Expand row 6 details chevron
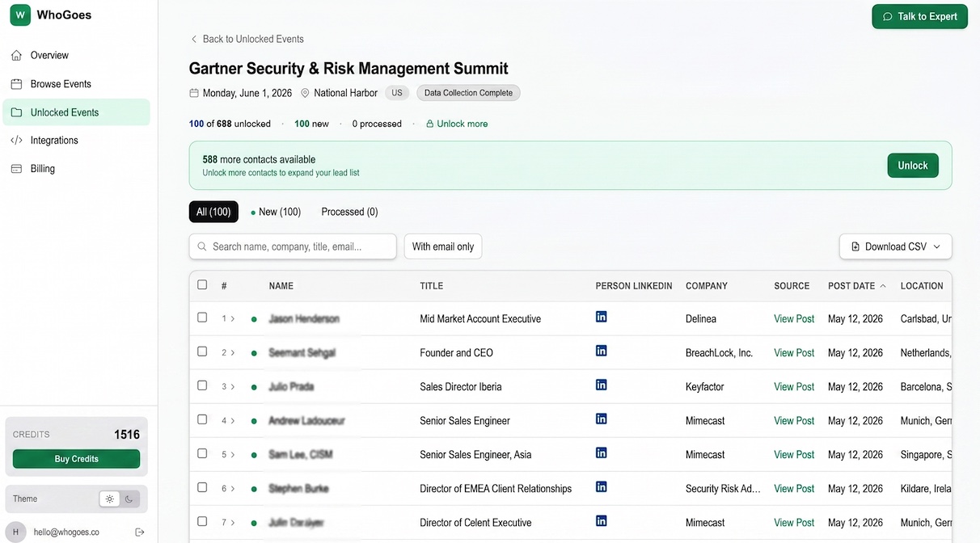The image size is (980, 543). tap(233, 489)
